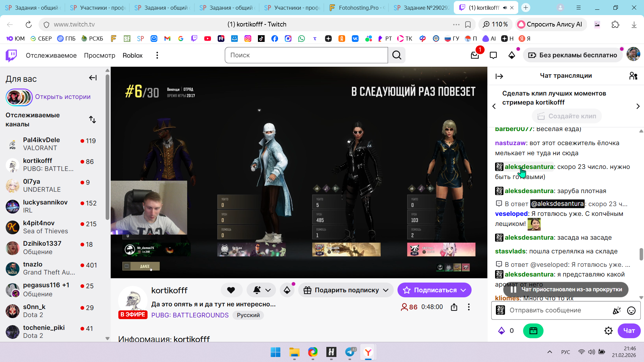
Task: Open the chat community users icon
Action: (x=633, y=76)
